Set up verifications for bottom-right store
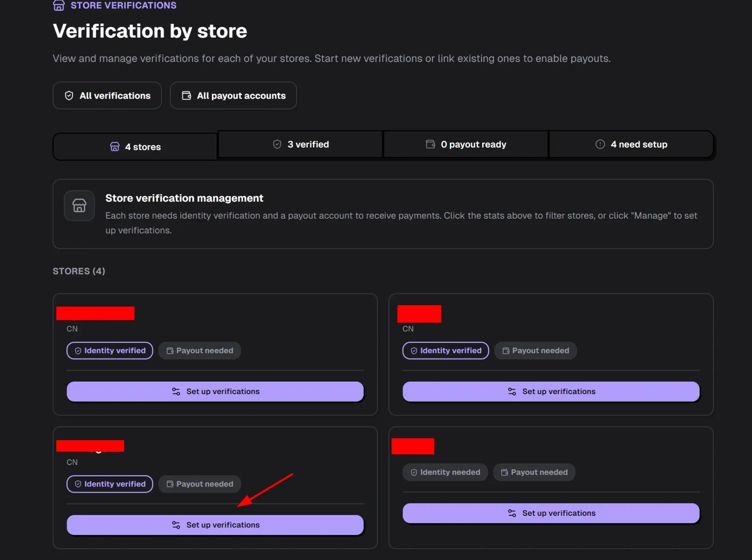 (x=551, y=513)
